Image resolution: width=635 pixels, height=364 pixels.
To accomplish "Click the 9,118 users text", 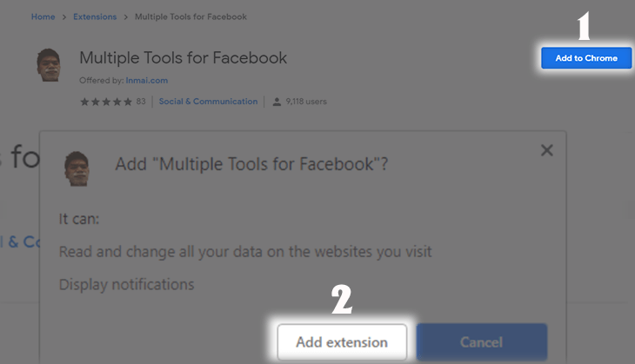I will click(x=306, y=102).
